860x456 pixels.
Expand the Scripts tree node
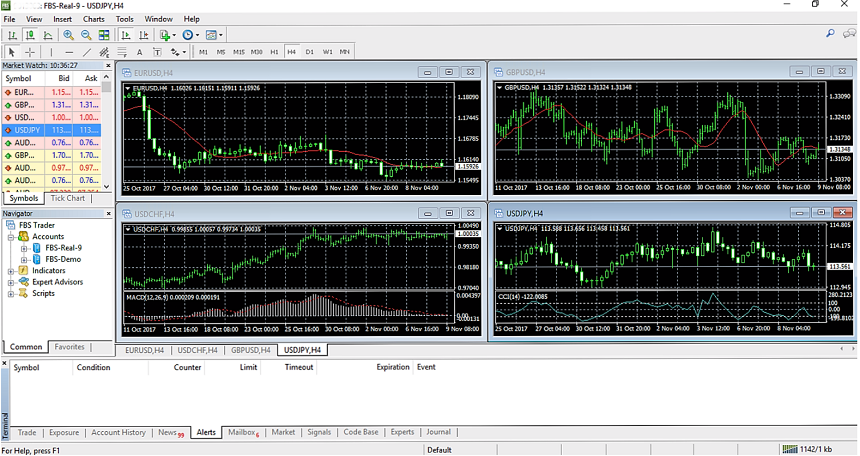[10, 294]
